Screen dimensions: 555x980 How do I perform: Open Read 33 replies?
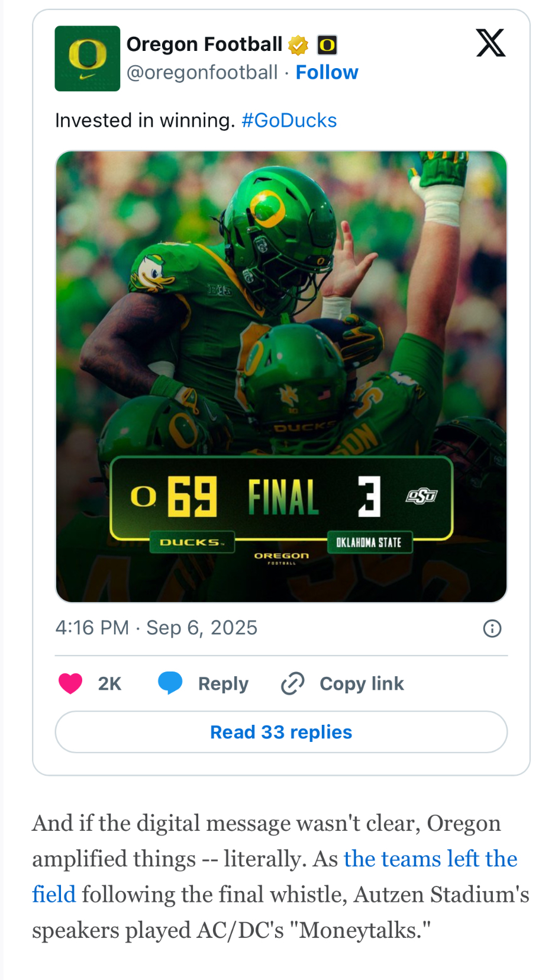(x=281, y=732)
